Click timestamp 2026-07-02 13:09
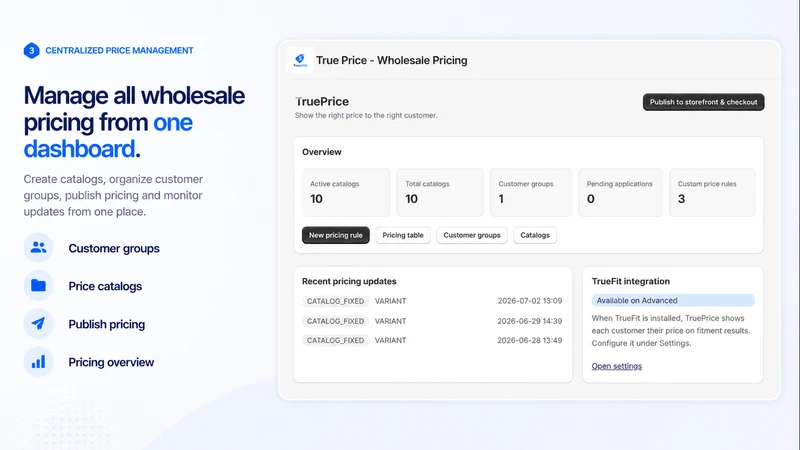 (530, 301)
